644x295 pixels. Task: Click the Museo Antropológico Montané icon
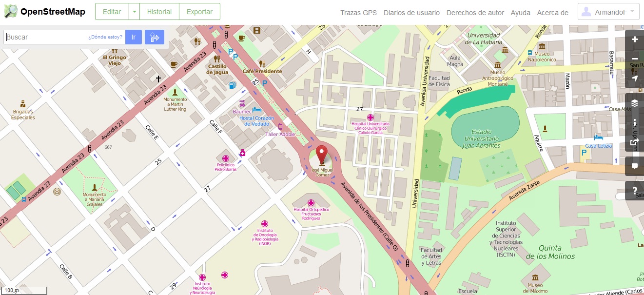(x=498, y=65)
